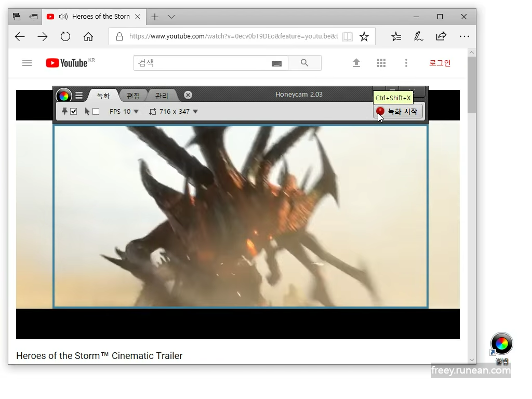Open Edge settings and more menu
532x399 pixels.
pyautogui.click(x=464, y=36)
